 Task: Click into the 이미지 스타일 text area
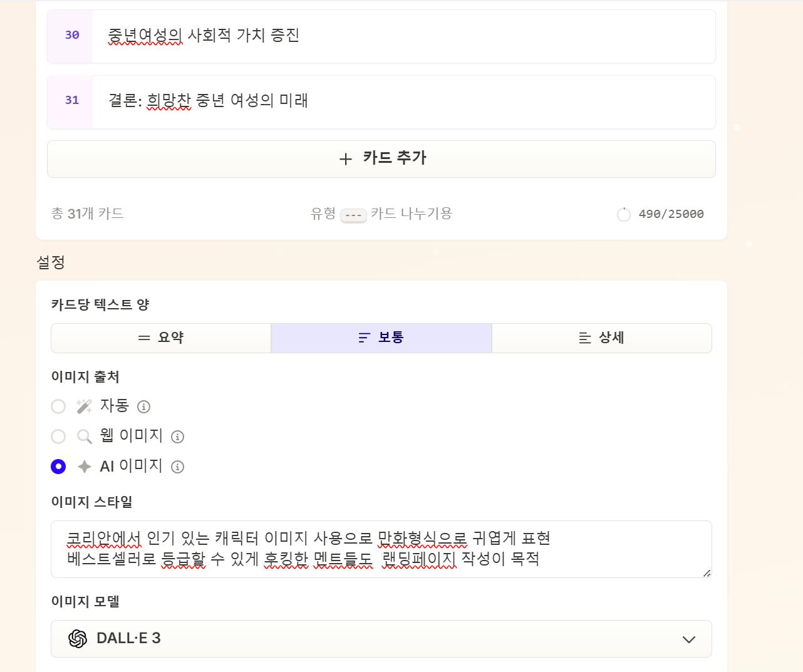(381, 549)
